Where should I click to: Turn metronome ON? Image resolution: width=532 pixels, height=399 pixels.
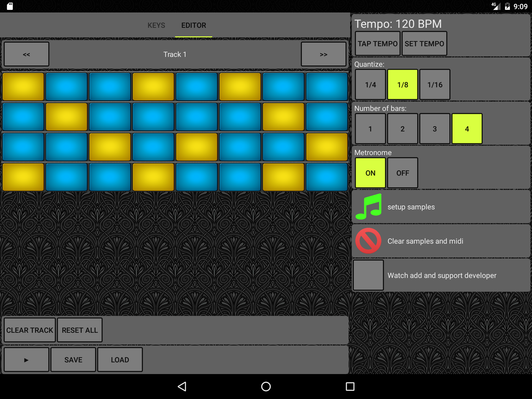coord(370,173)
